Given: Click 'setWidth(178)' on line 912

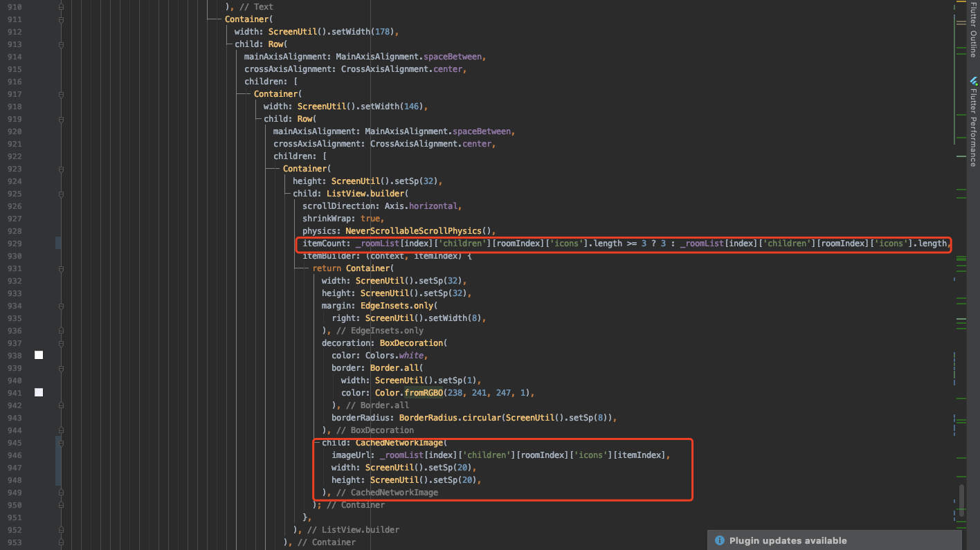Looking at the screenshot, I should pos(363,32).
